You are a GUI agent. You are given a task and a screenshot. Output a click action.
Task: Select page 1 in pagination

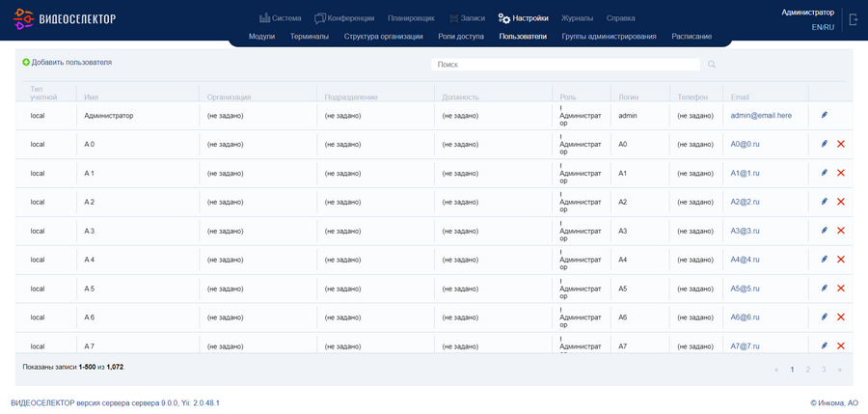pos(792,369)
